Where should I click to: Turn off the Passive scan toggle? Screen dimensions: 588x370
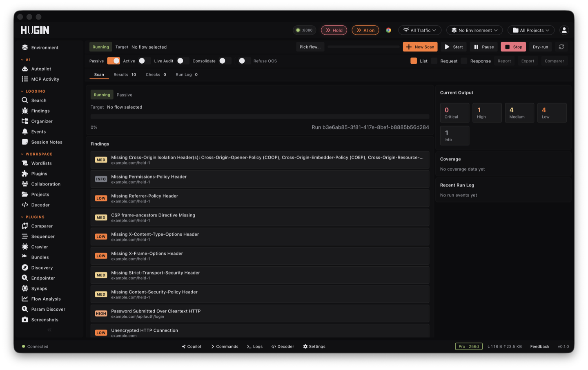pos(114,61)
